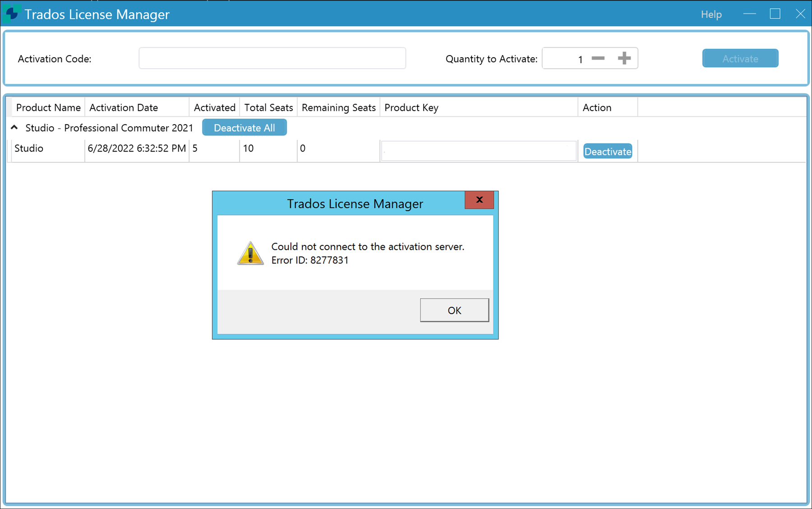
Task: Increase quantity to activate with plus
Action: point(624,58)
